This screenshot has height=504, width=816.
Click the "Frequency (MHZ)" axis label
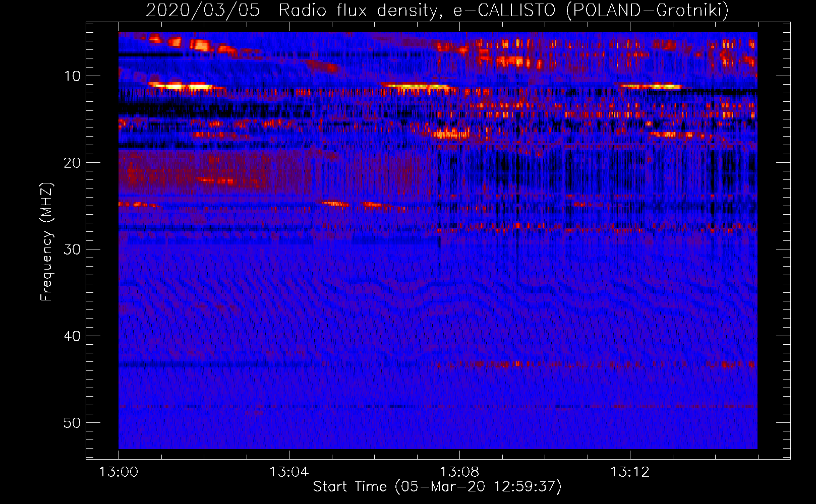pos(46,242)
